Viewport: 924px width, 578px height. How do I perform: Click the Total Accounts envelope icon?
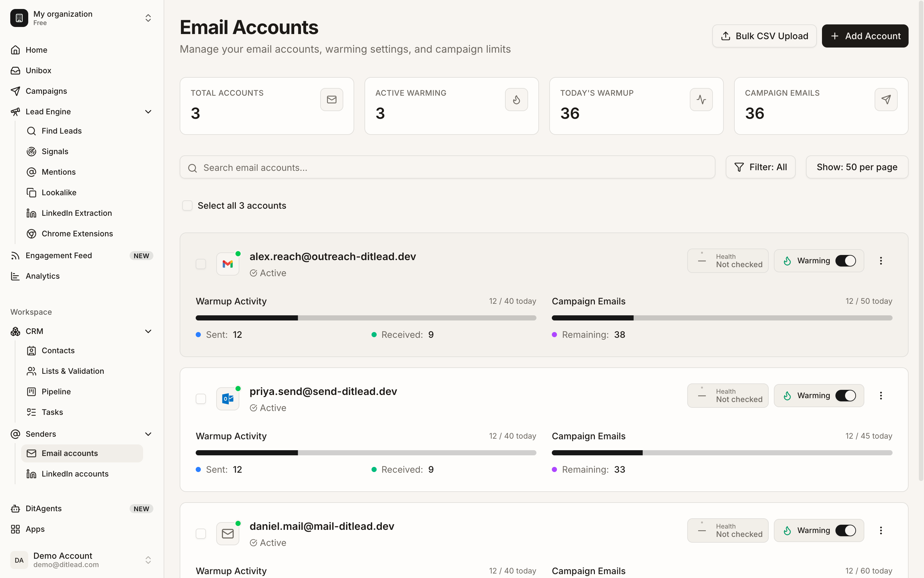pyautogui.click(x=331, y=100)
